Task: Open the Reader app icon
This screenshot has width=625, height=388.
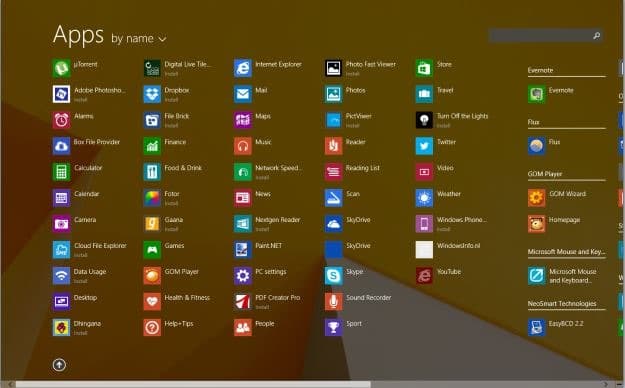Action: (x=334, y=146)
